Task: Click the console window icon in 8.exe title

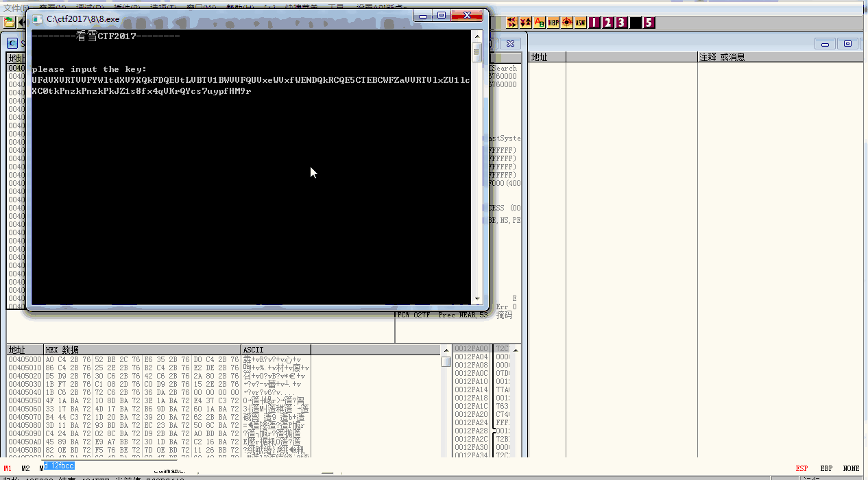Action: 38,19
